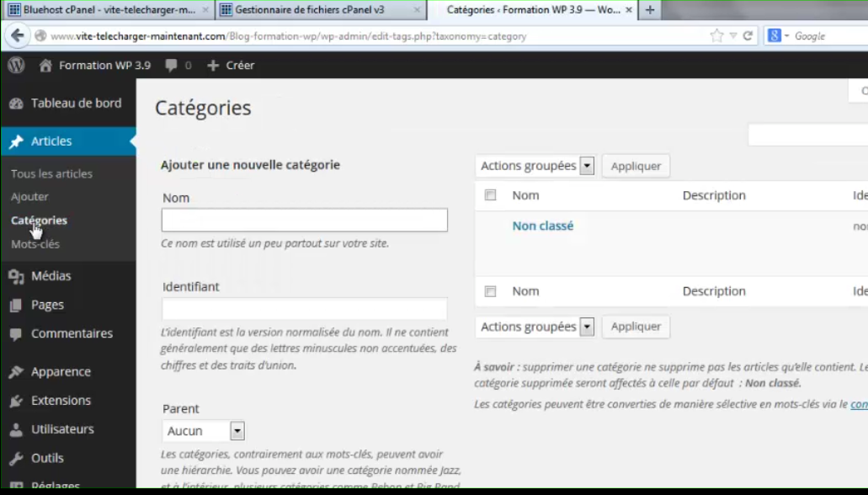Open the WordPress logo menu
Image resolution: width=868 pixels, height=495 pixels.
point(17,66)
